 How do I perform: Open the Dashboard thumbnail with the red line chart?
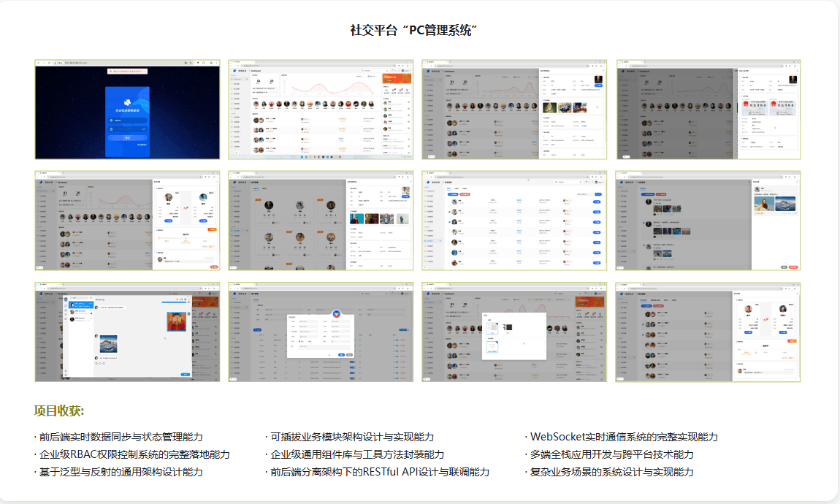tap(321, 110)
